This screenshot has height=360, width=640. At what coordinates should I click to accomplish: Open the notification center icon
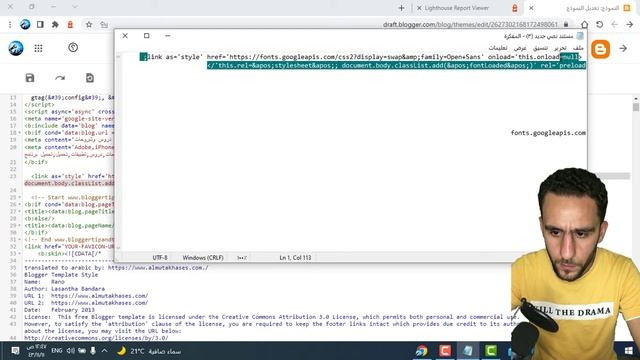15,351
